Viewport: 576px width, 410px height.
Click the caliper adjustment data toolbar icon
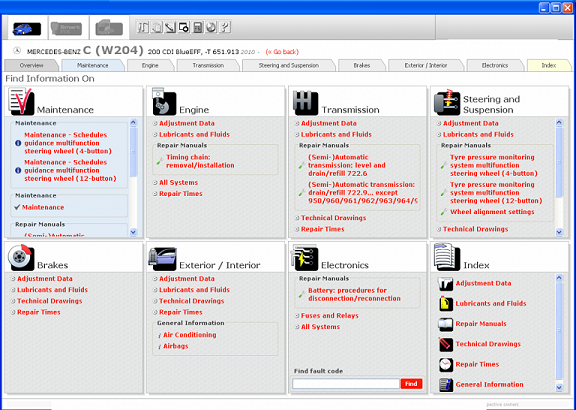[x=143, y=27]
